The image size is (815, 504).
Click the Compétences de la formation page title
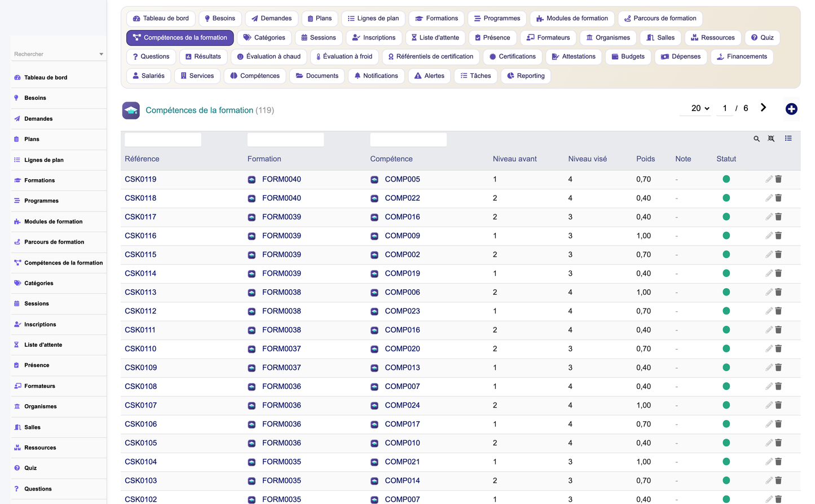[x=199, y=110]
